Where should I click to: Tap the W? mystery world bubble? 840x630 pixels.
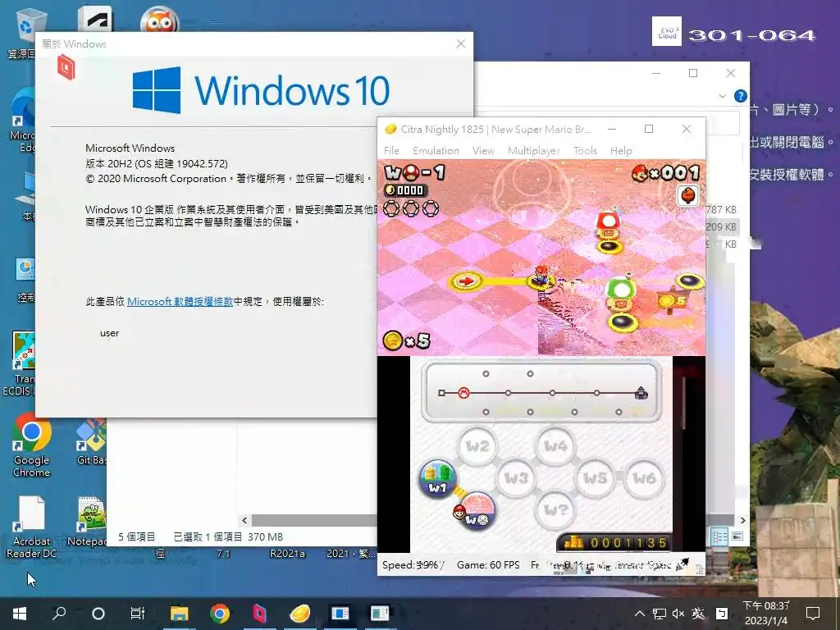click(555, 509)
